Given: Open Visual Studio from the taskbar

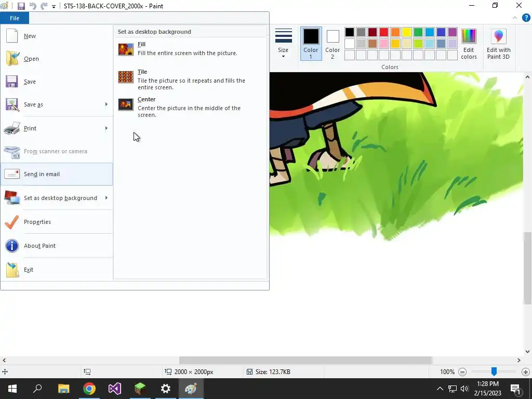Looking at the screenshot, I should (x=115, y=389).
